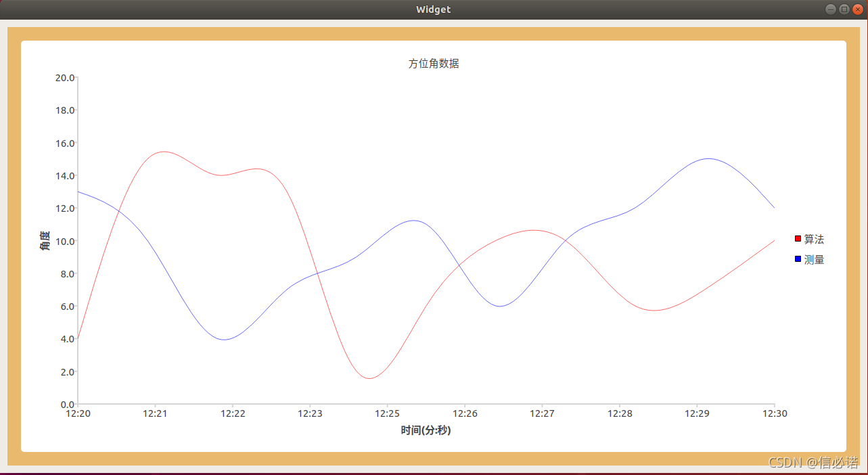
Task: Click the chart title 方位角数据
Action: (434, 64)
